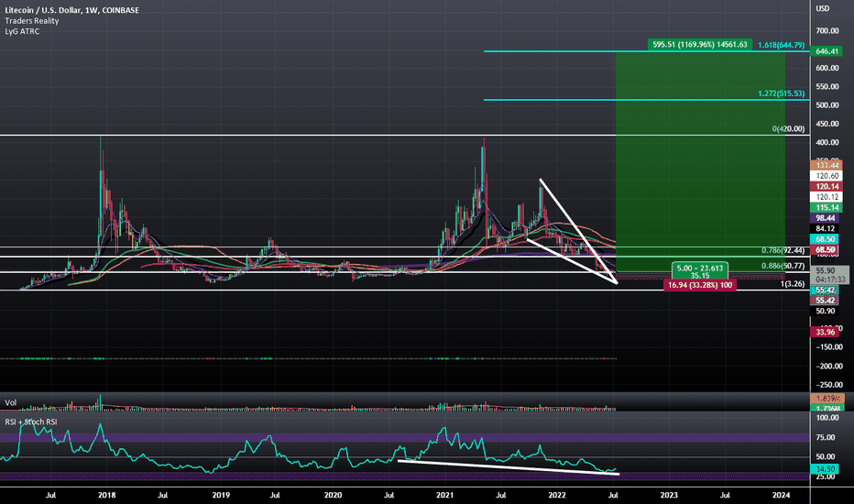
Task: Click the 700.00 price scale tick
Action: [827, 31]
